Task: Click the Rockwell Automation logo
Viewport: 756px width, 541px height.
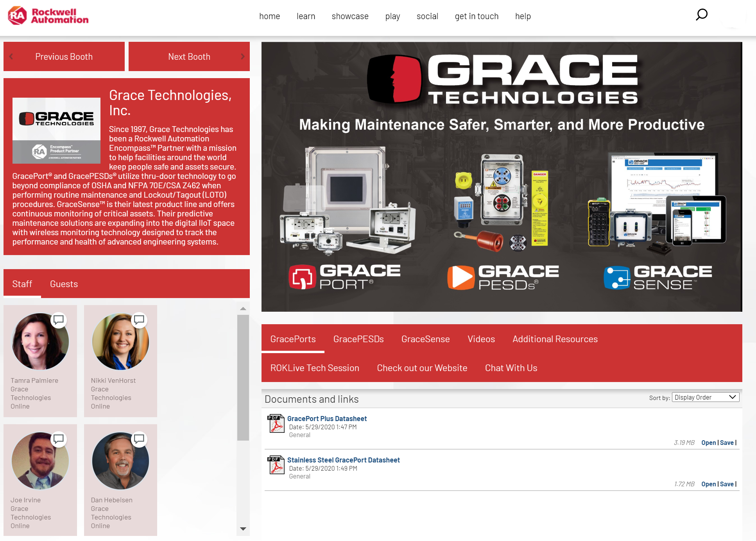Action: coord(48,16)
